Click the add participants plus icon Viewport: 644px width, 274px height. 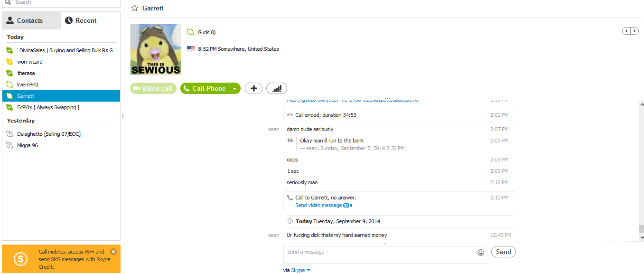pos(253,88)
